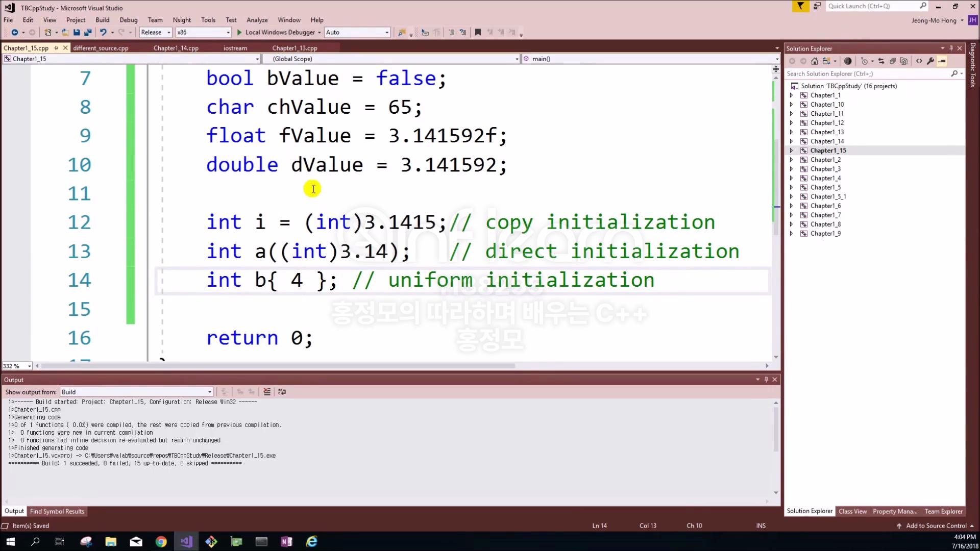The width and height of the screenshot is (980, 551).
Task: Click the Properties wrench icon
Action: 930,61
